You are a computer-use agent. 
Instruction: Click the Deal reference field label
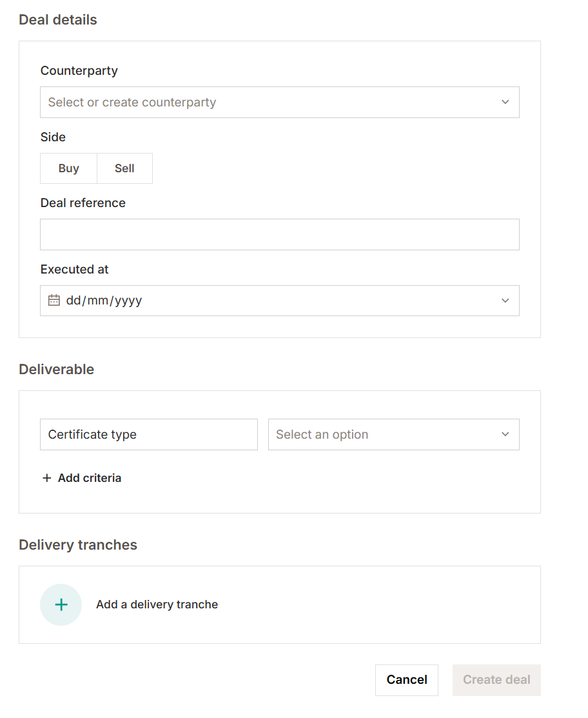point(83,203)
